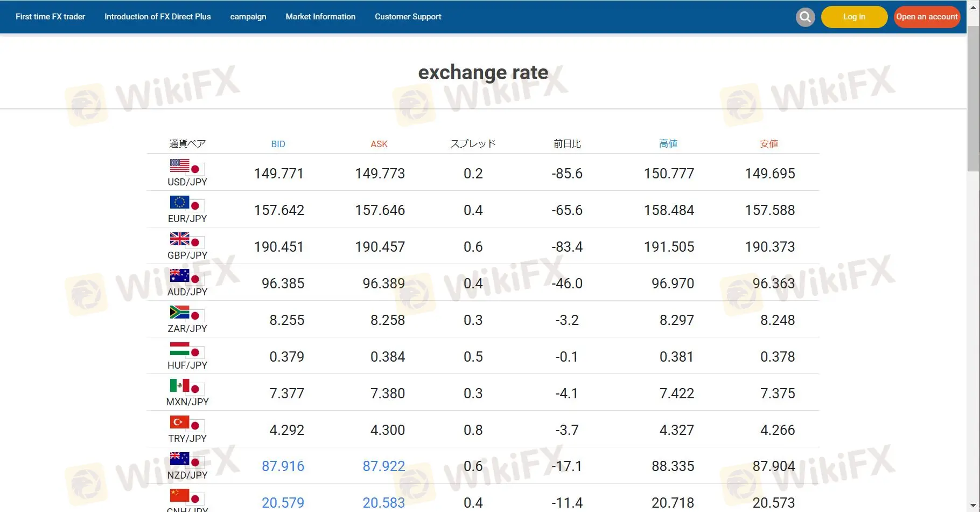Click TRY/JPY spread value 0.8
The width and height of the screenshot is (980, 512).
click(x=473, y=430)
